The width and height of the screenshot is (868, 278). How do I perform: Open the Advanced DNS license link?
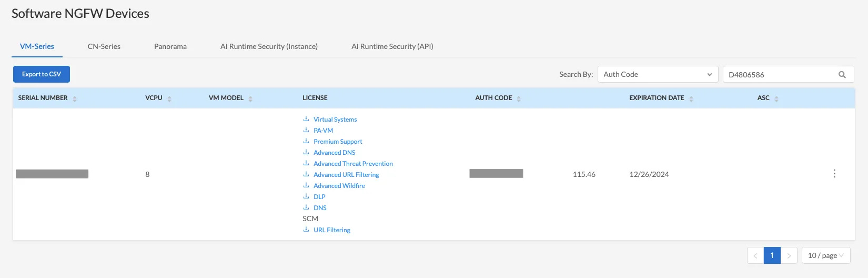[x=335, y=153]
